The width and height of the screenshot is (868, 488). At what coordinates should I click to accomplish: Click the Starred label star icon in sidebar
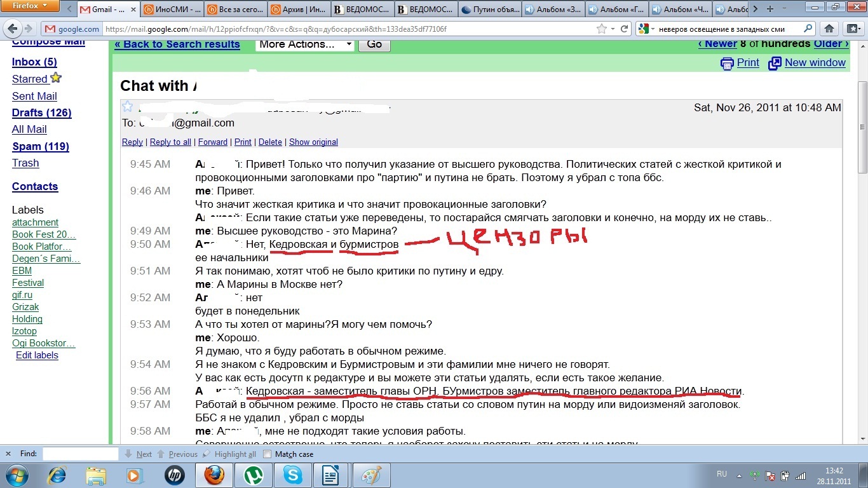(x=56, y=78)
